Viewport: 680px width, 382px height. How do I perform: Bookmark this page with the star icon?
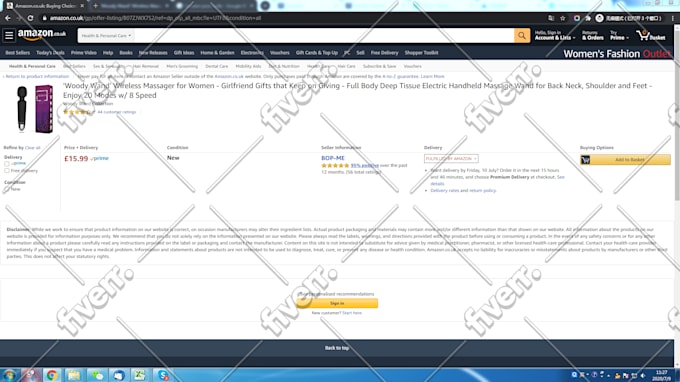click(x=562, y=18)
